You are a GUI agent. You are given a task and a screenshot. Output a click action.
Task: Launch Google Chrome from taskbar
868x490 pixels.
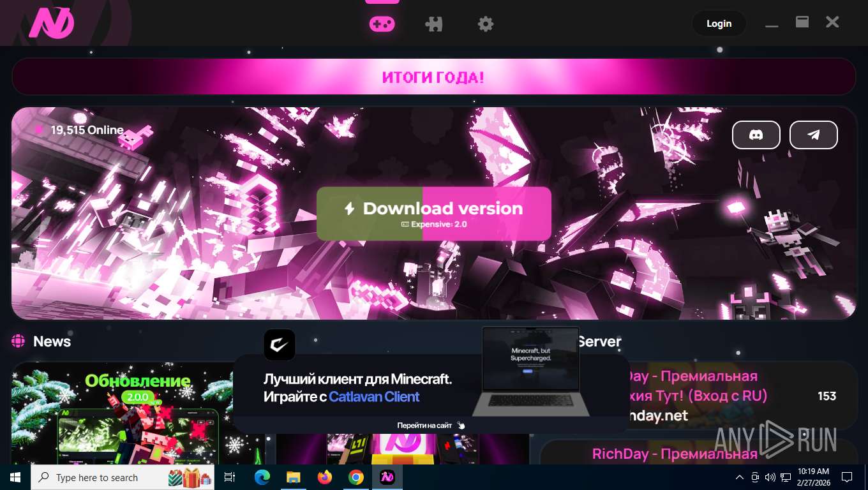click(x=356, y=477)
